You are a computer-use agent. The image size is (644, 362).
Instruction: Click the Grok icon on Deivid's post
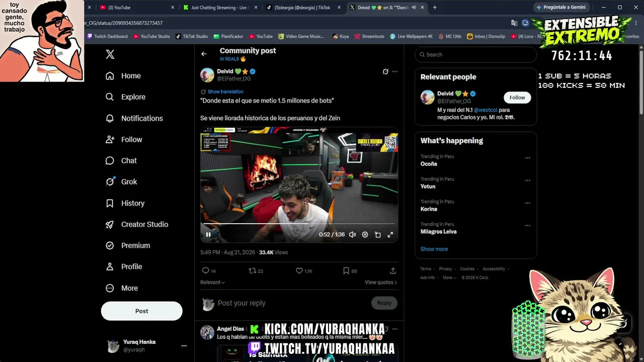tap(385, 71)
